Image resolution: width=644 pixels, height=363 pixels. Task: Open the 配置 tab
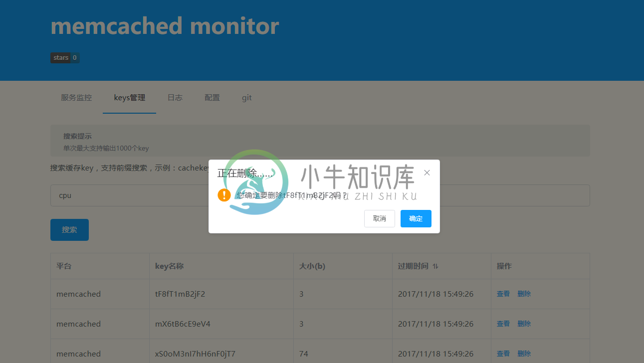[212, 98]
